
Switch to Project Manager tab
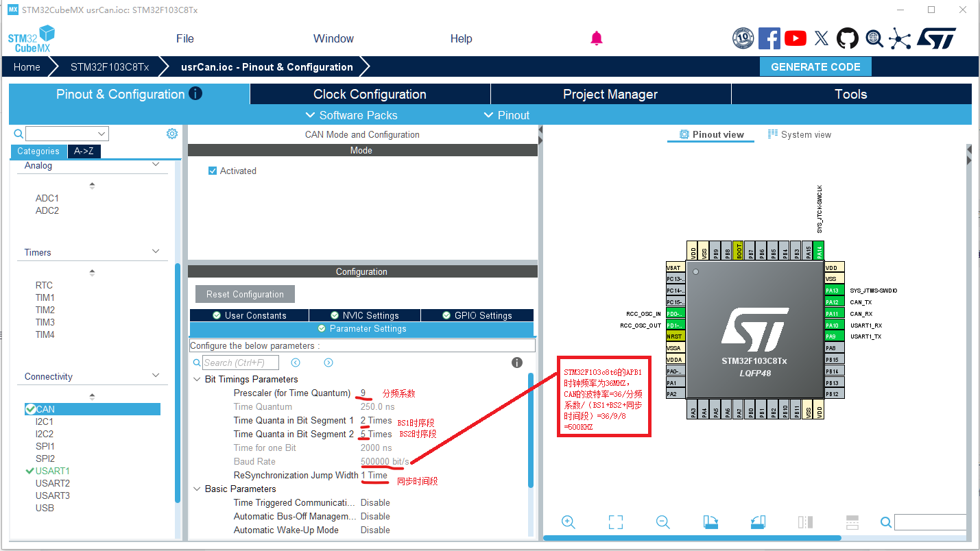click(610, 94)
